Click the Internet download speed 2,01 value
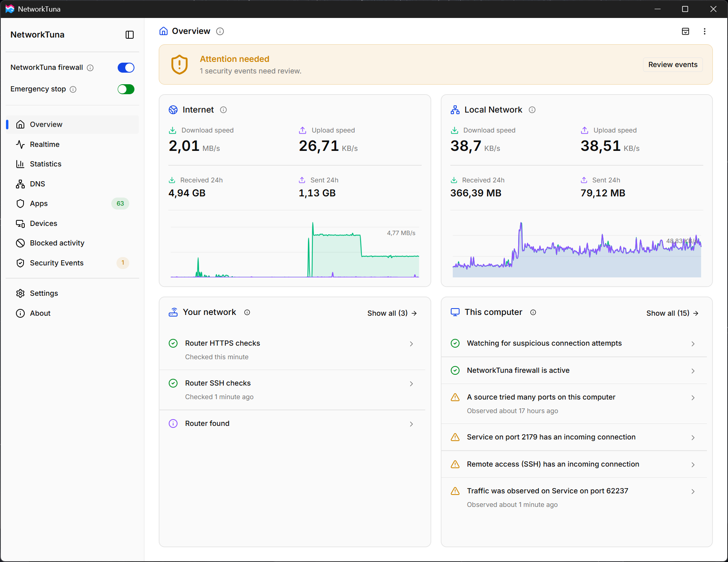 pos(184,146)
